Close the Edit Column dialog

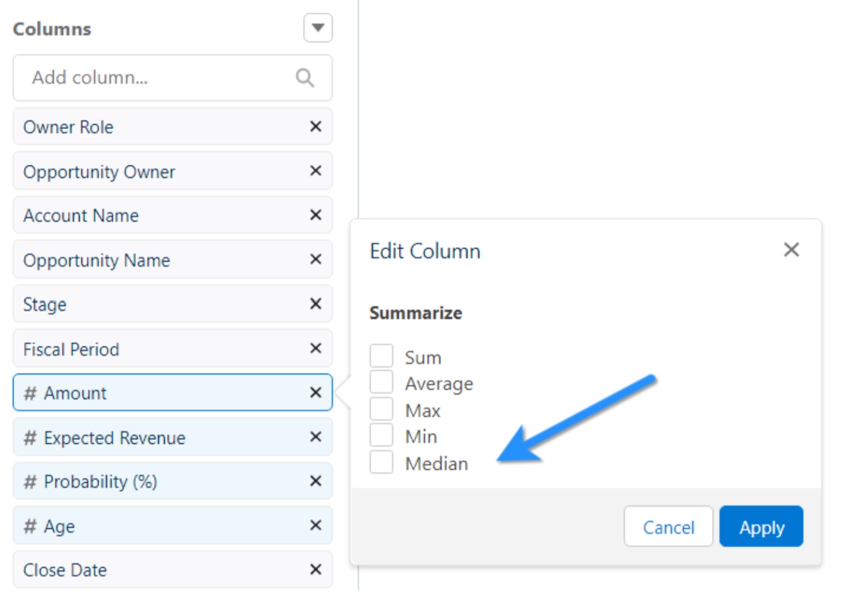792,249
